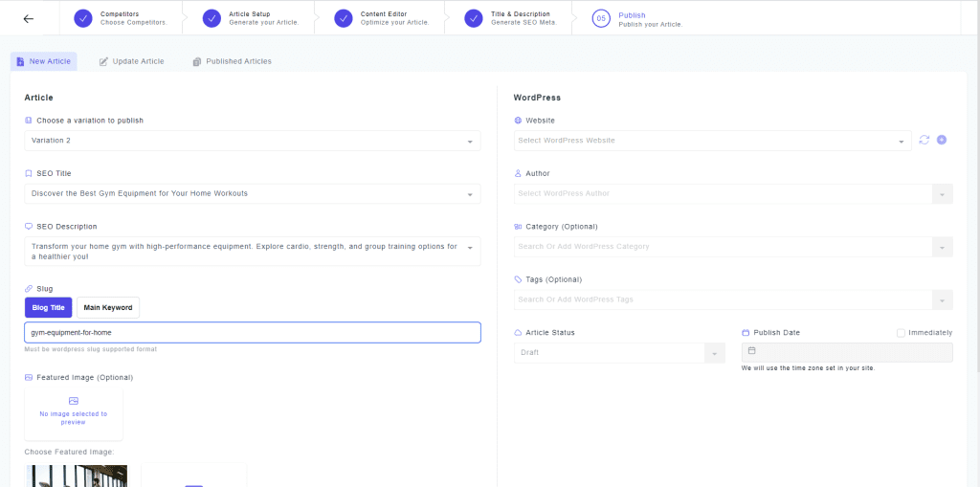Open the Select WordPress Website dropdown
This screenshot has width=980, height=487.
tap(712, 141)
